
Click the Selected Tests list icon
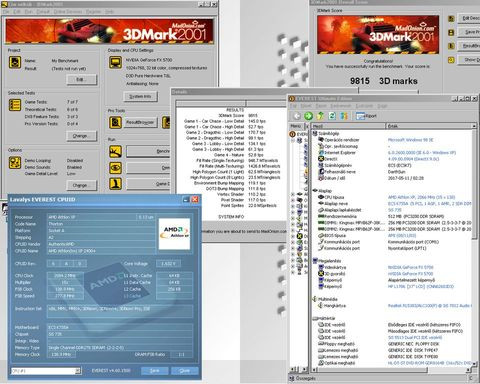tap(15, 105)
